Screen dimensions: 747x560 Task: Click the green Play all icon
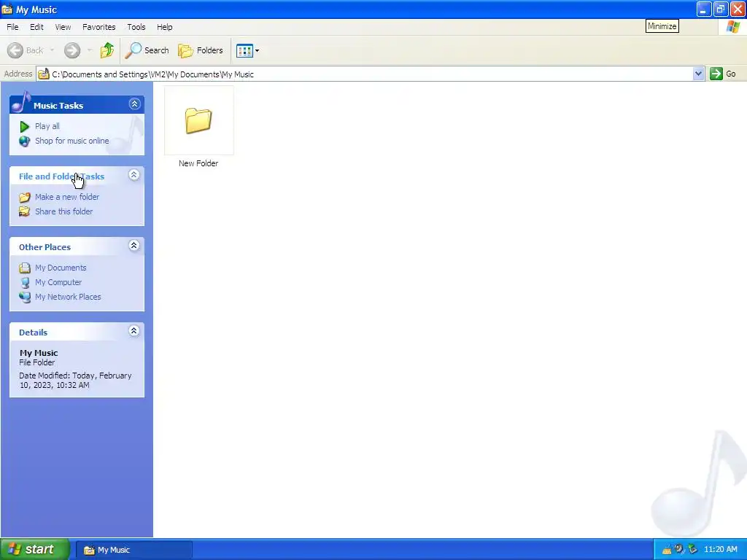24,126
